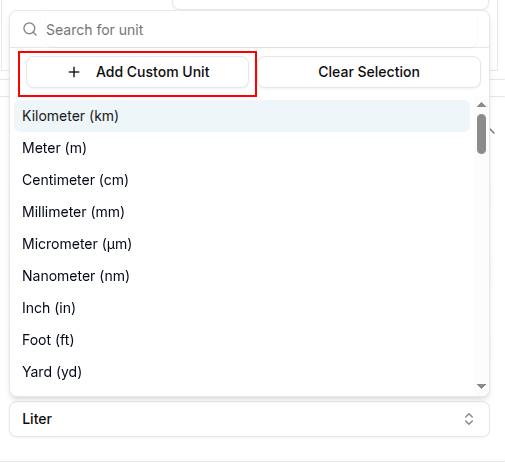Click the Clear Selection button
Screen dimensions: 505x473
369,72
